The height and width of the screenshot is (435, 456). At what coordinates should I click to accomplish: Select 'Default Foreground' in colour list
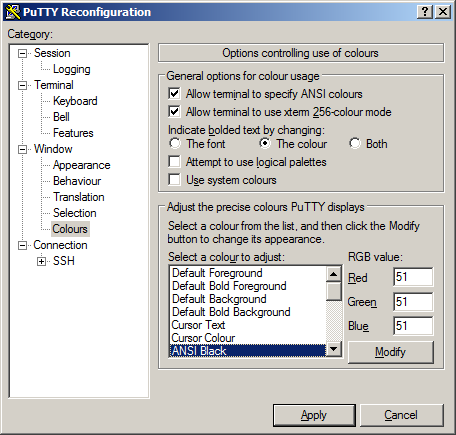point(248,273)
